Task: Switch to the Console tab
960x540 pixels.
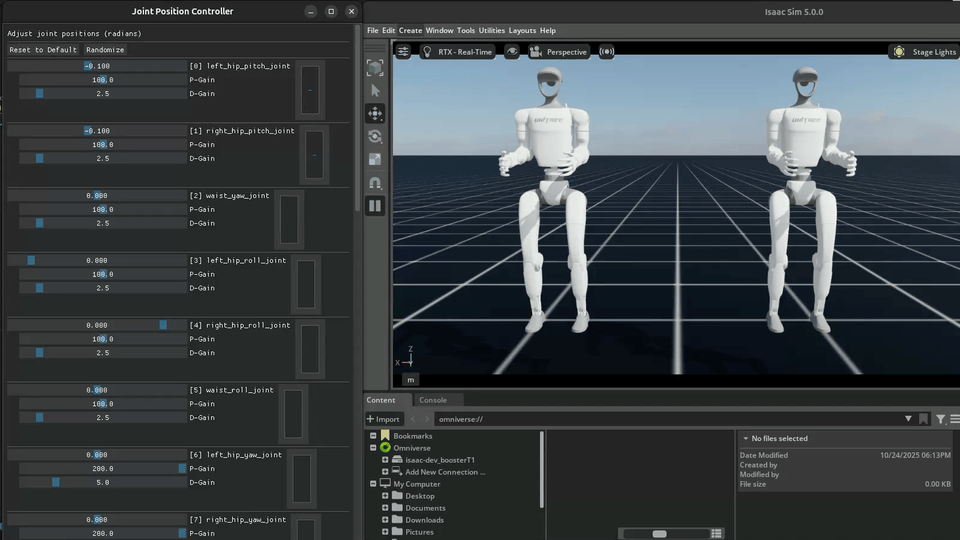Action: [x=433, y=400]
